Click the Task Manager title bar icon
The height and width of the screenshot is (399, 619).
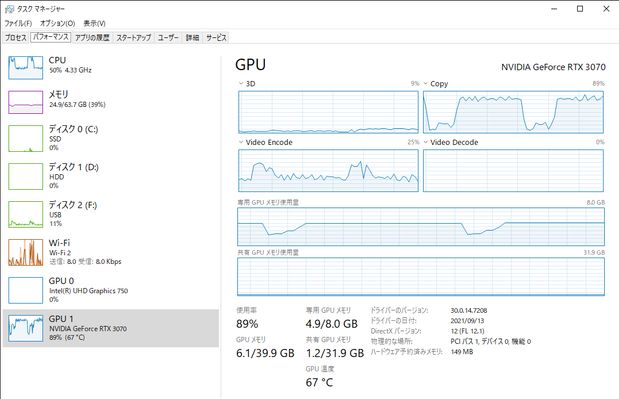pyautogui.click(x=9, y=9)
